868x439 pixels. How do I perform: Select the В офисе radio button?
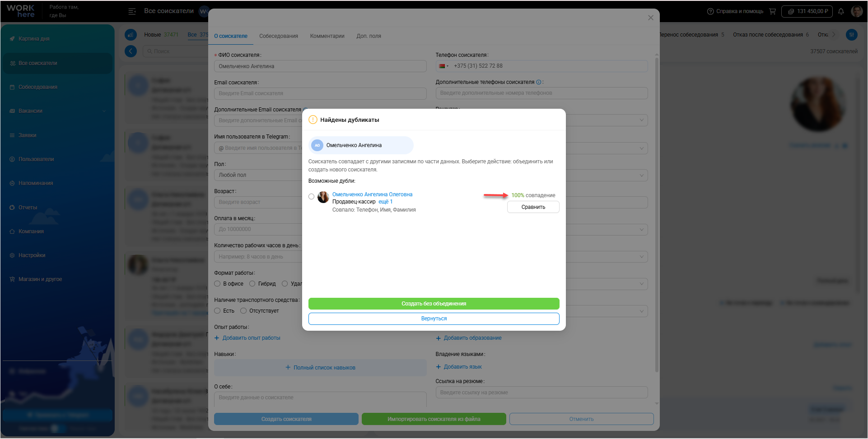coord(217,284)
